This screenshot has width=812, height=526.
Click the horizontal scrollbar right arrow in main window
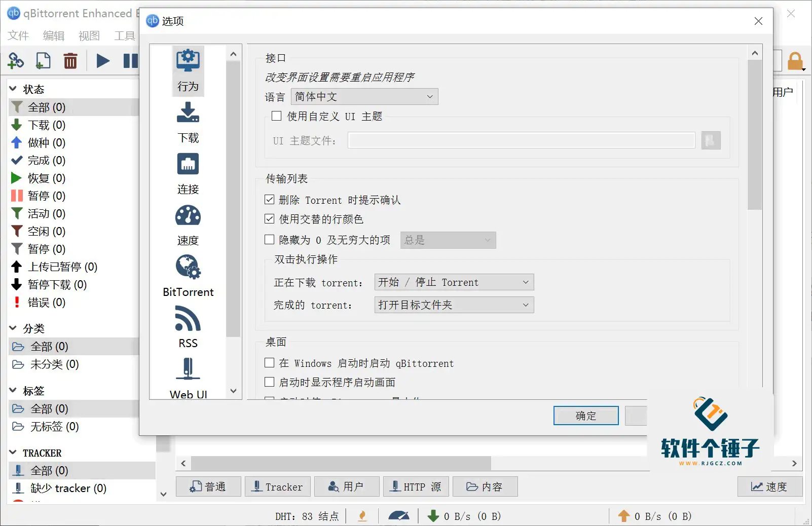(794, 463)
